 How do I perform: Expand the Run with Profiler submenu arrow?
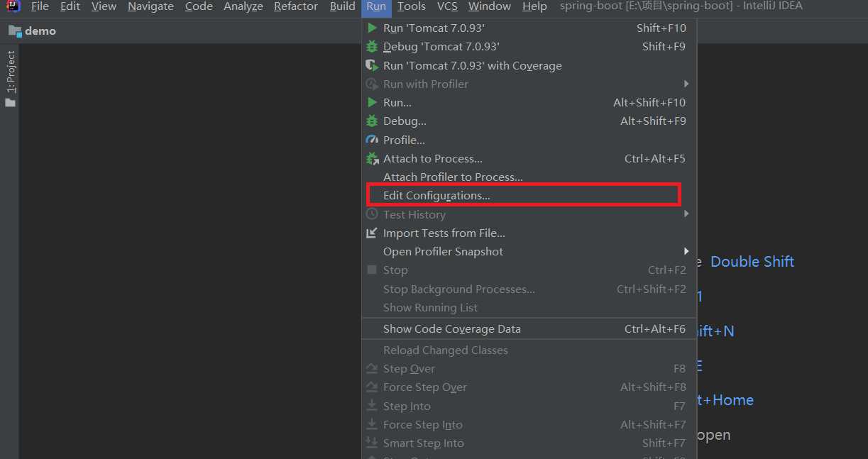point(686,84)
